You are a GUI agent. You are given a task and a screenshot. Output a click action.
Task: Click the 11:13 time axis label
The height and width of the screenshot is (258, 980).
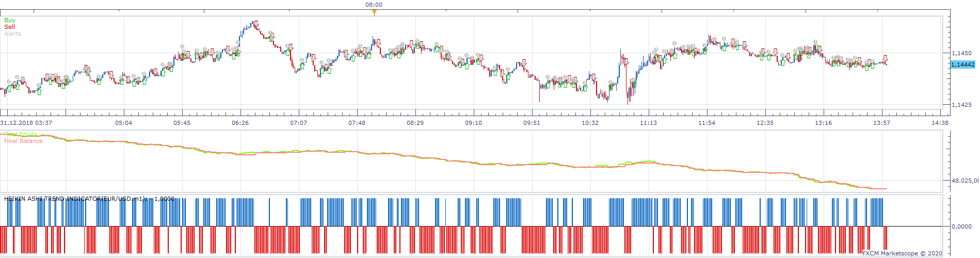649,123
